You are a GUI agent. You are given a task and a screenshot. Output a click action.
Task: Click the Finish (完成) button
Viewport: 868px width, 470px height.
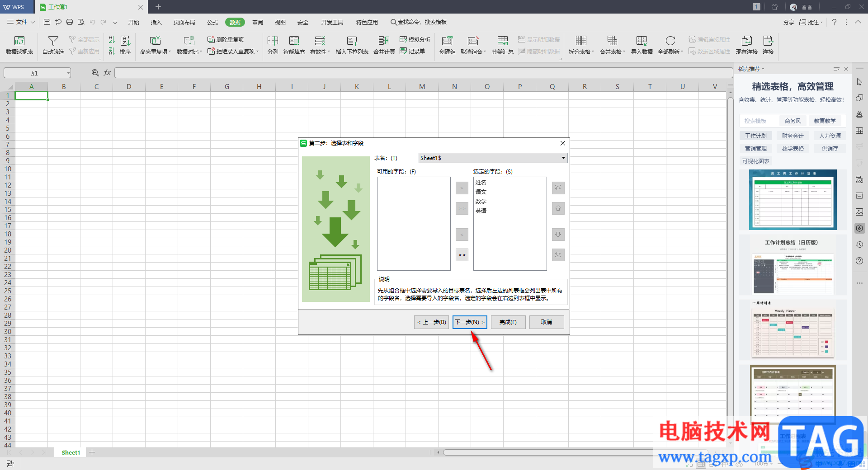pyautogui.click(x=508, y=322)
